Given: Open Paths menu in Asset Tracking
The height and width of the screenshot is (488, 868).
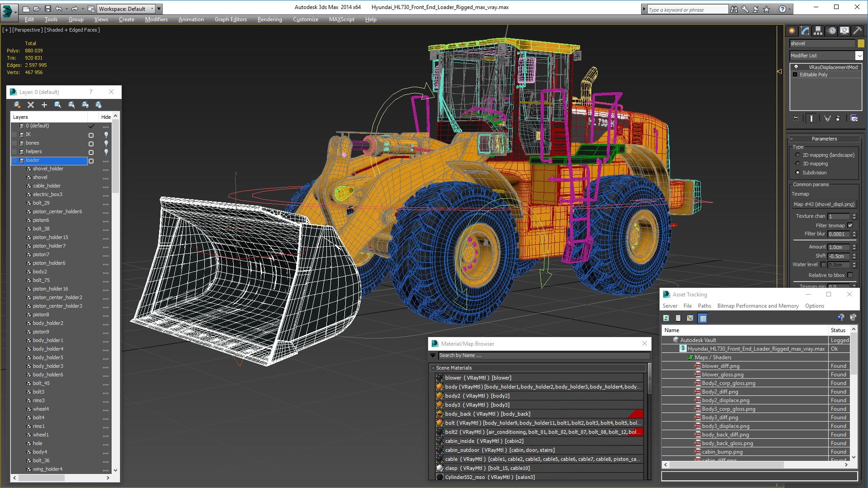Looking at the screenshot, I should tap(704, 306).
